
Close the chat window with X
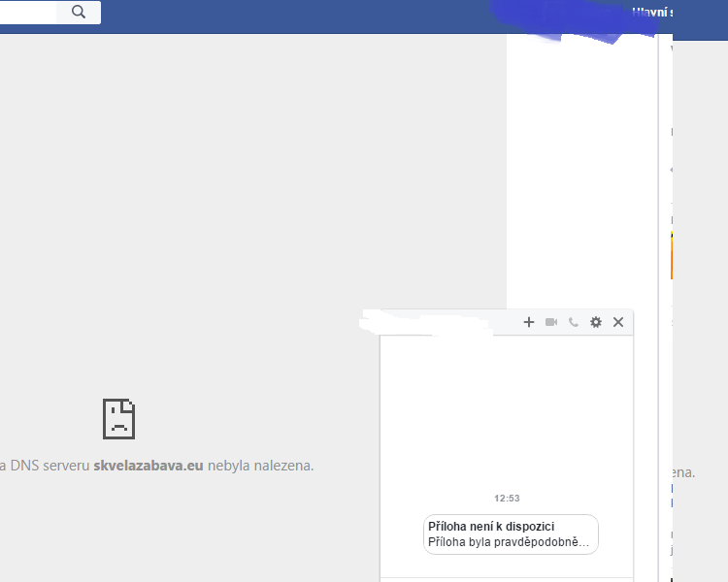click(x=618, y=322)
